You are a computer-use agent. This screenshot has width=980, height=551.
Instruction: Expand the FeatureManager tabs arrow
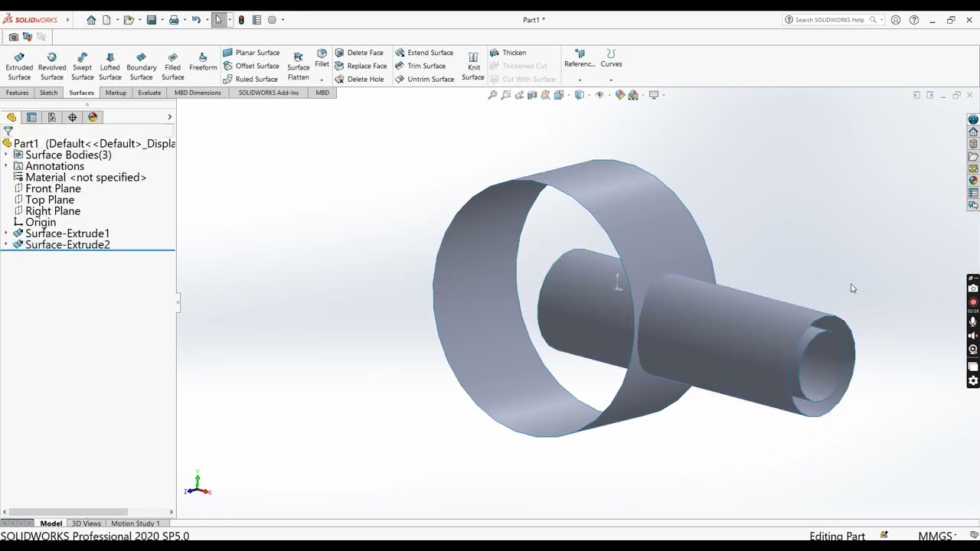(x=169, y=117)
